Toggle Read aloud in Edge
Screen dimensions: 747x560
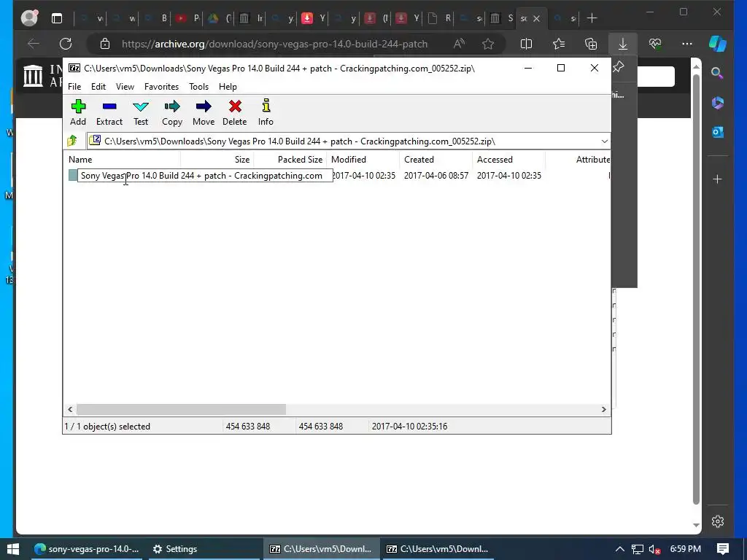(x=459, y=44)
